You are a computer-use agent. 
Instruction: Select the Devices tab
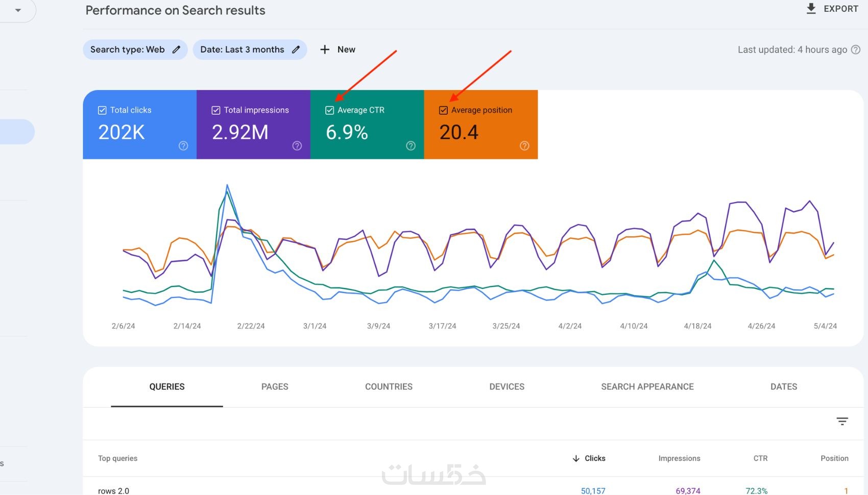(x=507, y=387)
